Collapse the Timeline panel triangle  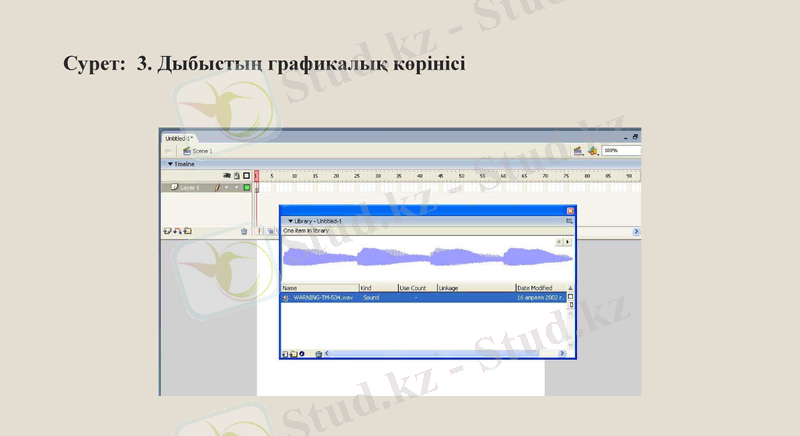(170, 164)
